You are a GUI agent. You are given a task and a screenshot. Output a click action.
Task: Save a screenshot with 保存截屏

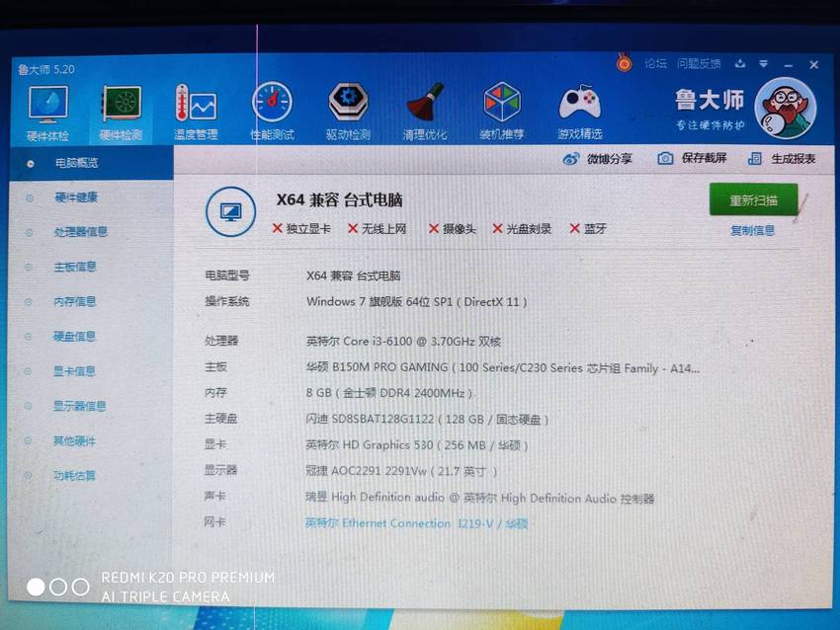point(692,158)
